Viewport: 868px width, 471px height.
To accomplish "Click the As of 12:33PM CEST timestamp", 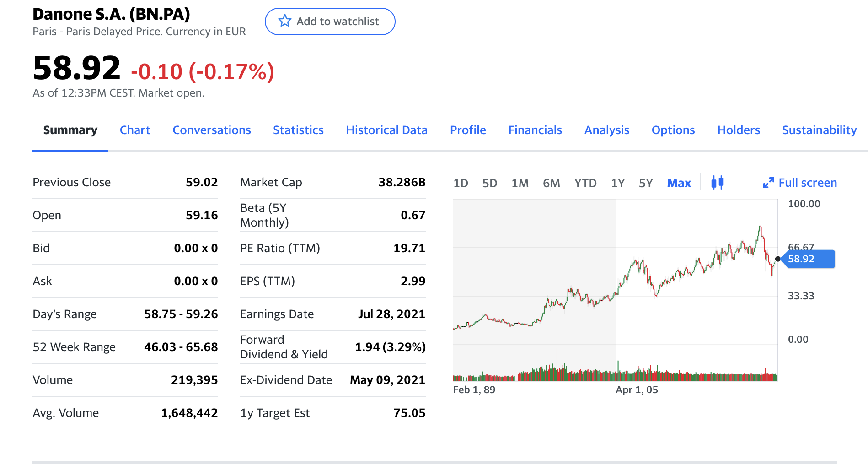I will pyautogui.click(x=118, y=93).
